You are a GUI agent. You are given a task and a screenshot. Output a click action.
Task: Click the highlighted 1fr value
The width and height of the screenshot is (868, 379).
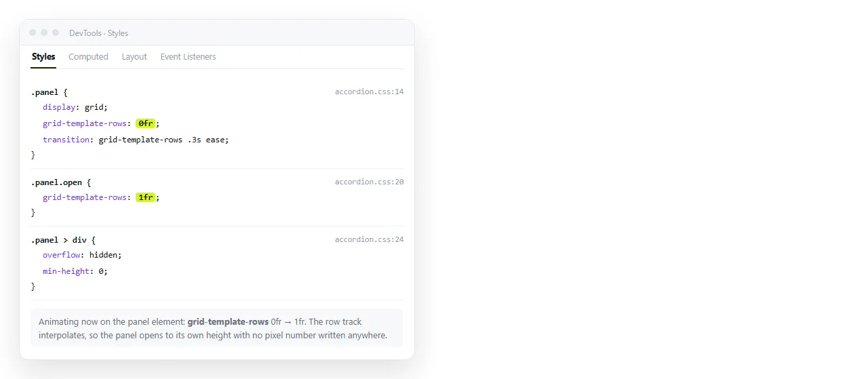pos(146,197)
